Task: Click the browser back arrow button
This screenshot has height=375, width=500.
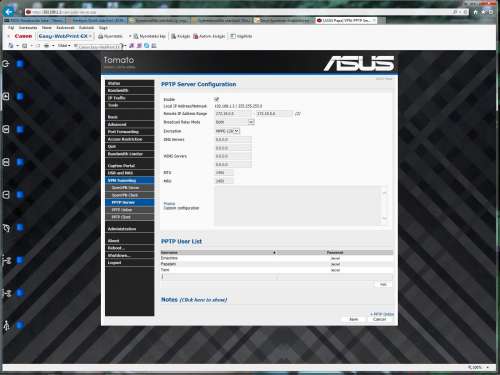Action: (9, 12)
